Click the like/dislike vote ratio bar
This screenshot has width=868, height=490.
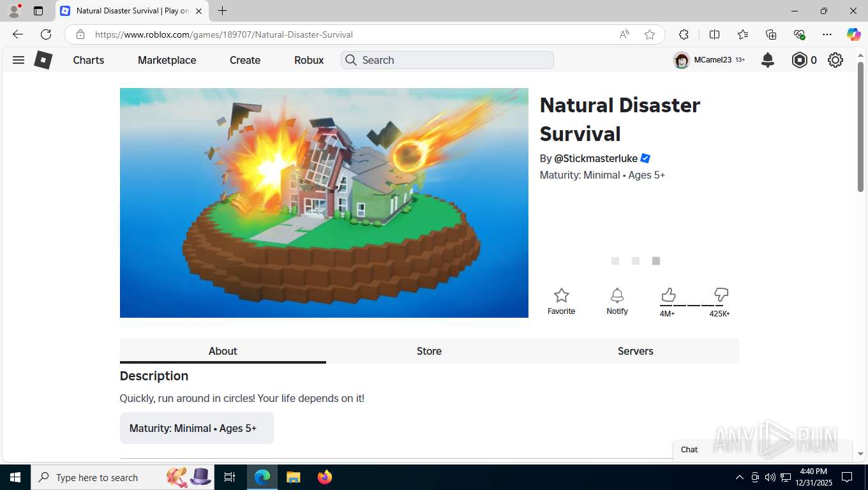click(694, 305)
